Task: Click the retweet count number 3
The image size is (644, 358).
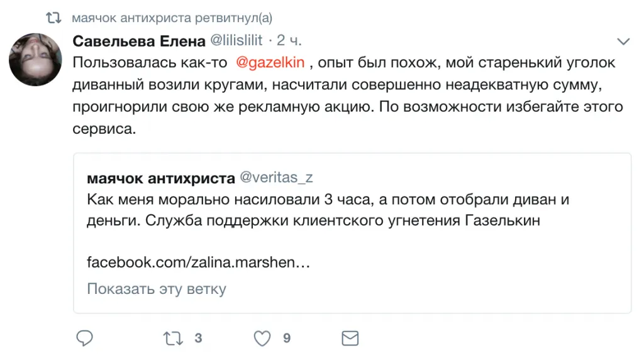Action: coord(198,339)
